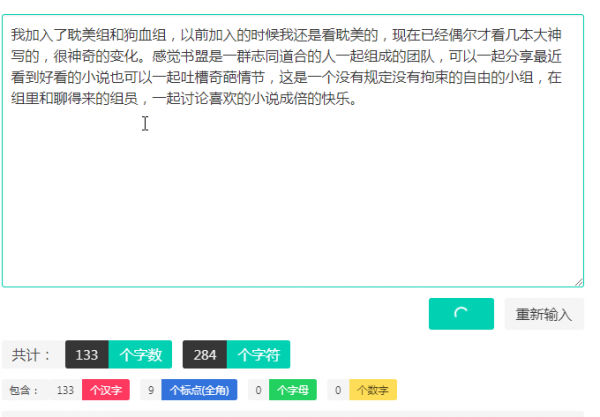600x417 pixels.
Task: Click the red 个汉字 badge
Action: pos(106,390)
